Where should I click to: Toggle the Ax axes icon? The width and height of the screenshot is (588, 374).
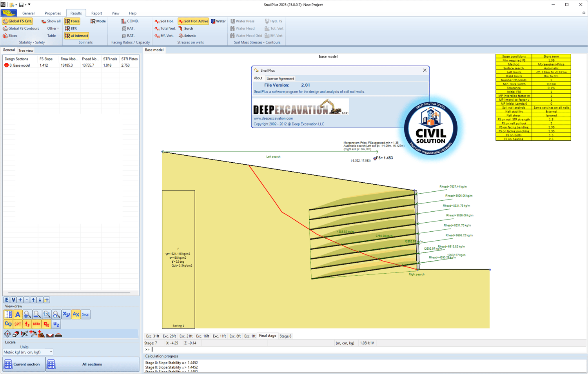tap(76, 314)
